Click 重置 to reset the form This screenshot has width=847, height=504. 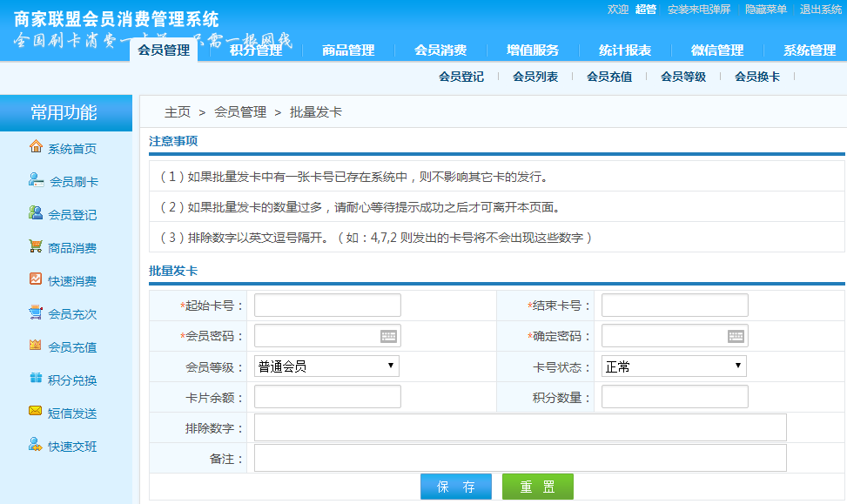[538, 487]
